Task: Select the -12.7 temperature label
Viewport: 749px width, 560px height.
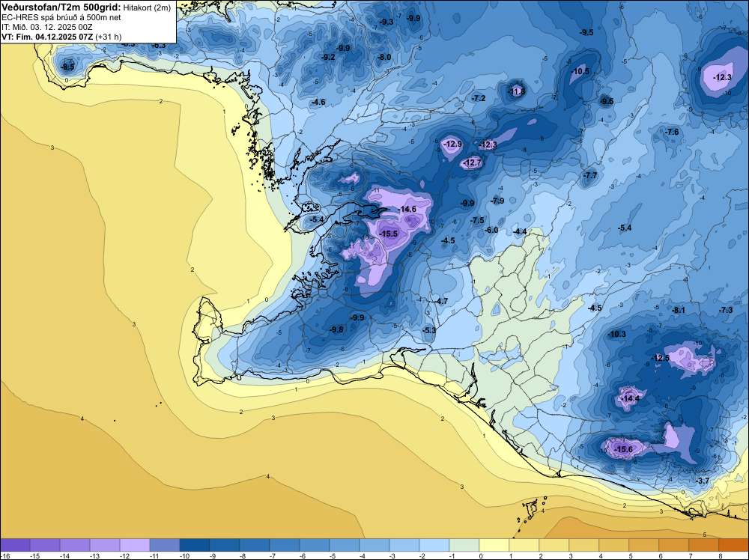Action: (472, 163)
